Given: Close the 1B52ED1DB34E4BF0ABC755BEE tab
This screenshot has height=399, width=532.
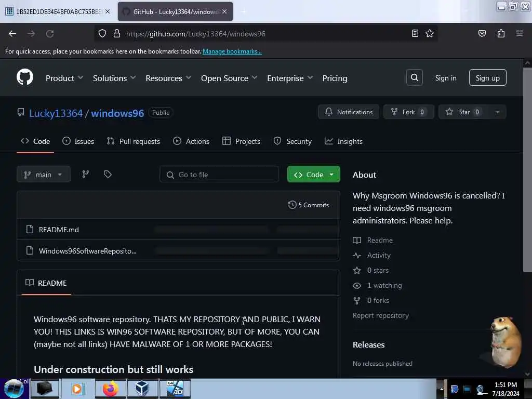Looking at the screenshot, I should point(108,11).
